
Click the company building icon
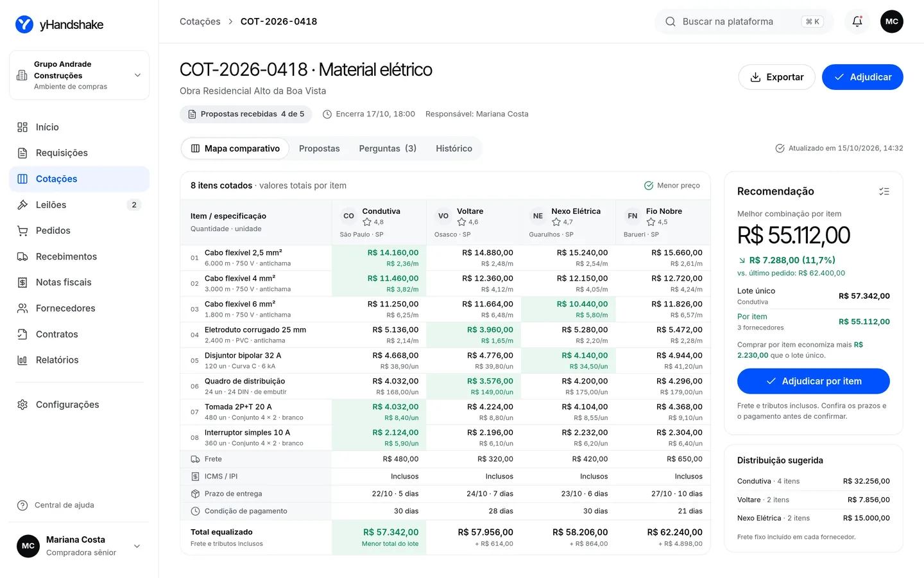(22, 75)
